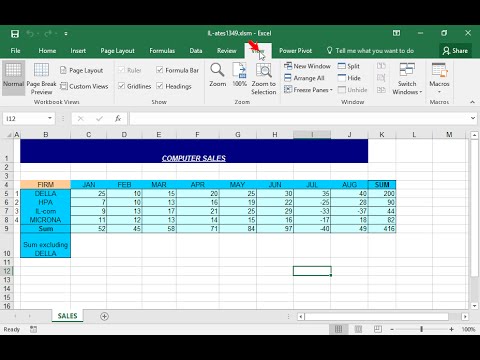Click the FIRM header cell
The width and height of the screenshot is (480, 360).
pos(45,184)
